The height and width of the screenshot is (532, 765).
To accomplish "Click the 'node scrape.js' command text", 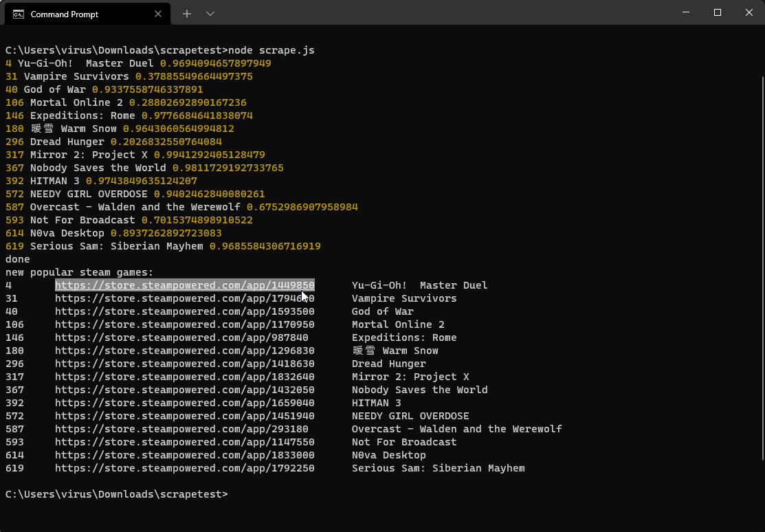I will [271, 50].
